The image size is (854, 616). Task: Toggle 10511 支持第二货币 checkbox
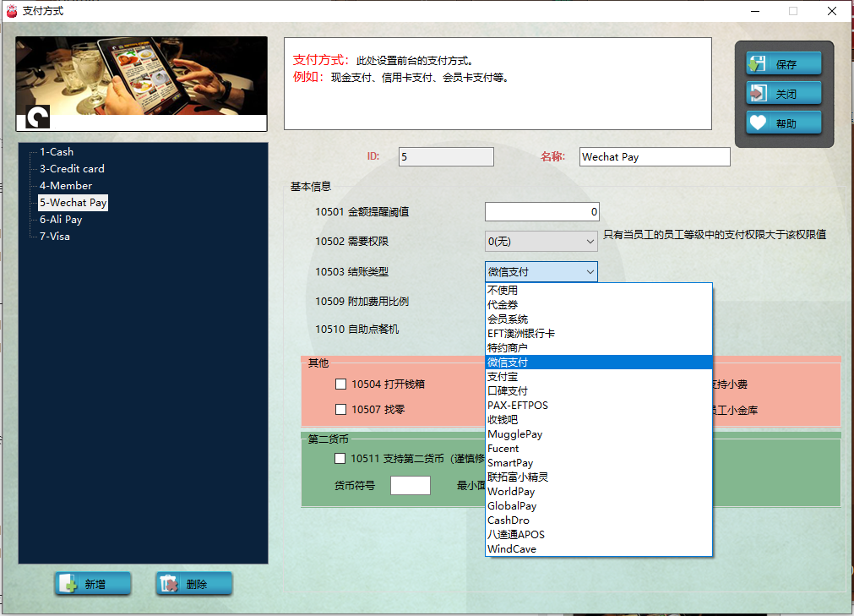[340, 459]
